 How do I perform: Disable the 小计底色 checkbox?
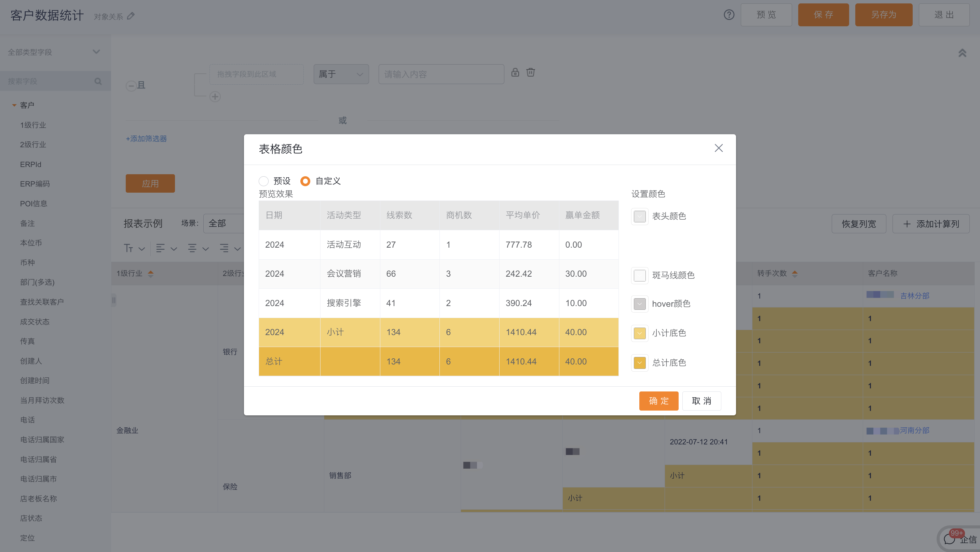click(640, 333)
